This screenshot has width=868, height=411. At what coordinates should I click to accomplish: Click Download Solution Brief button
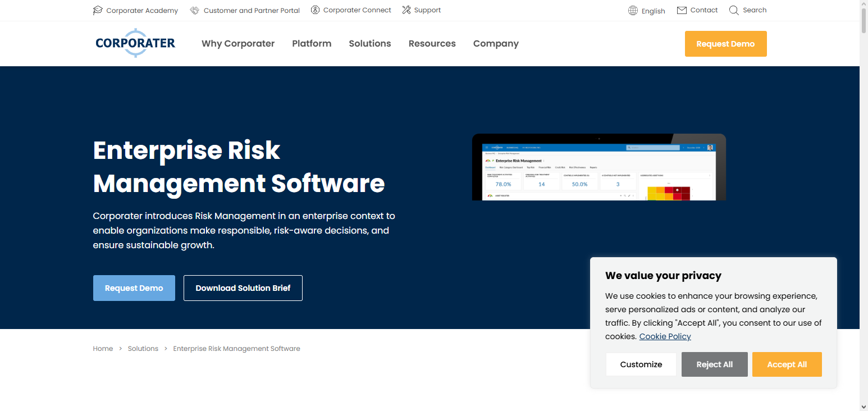243,288
